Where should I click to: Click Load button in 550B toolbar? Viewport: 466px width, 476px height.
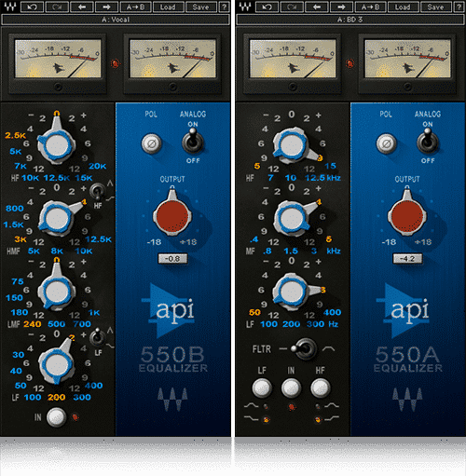pyautogui.click(x=168, y=7)
